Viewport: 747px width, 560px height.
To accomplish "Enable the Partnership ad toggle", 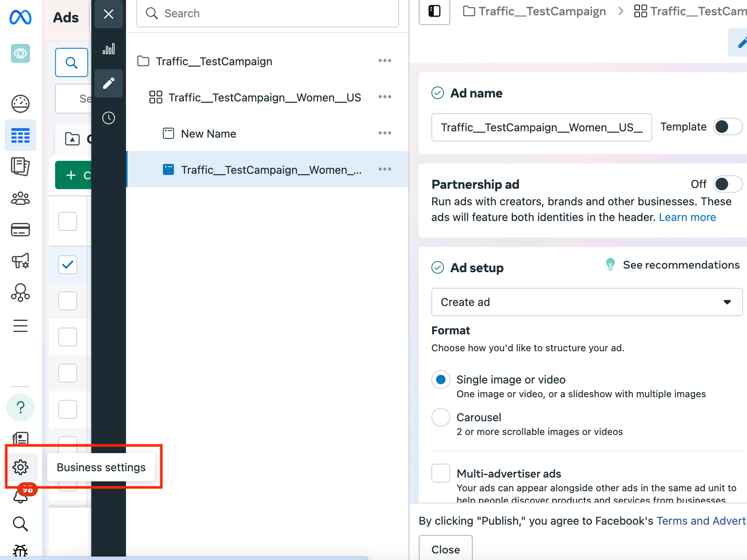I will 728,184.
